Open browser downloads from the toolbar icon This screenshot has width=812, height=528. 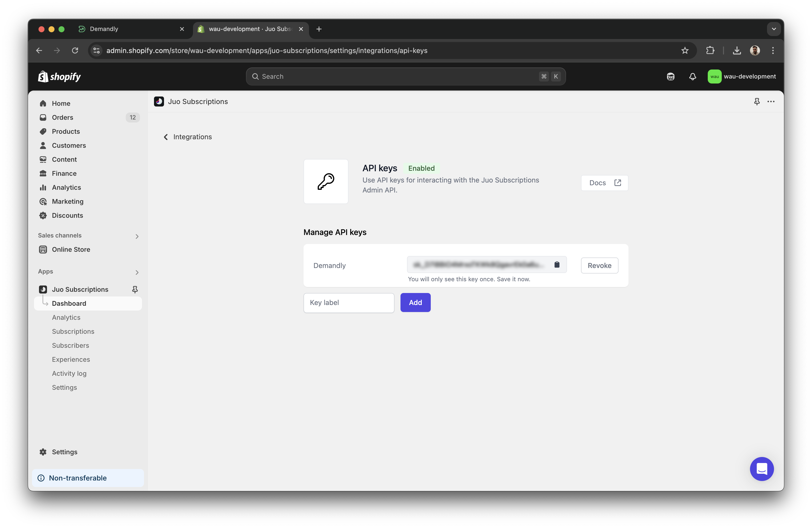(736, 50)
